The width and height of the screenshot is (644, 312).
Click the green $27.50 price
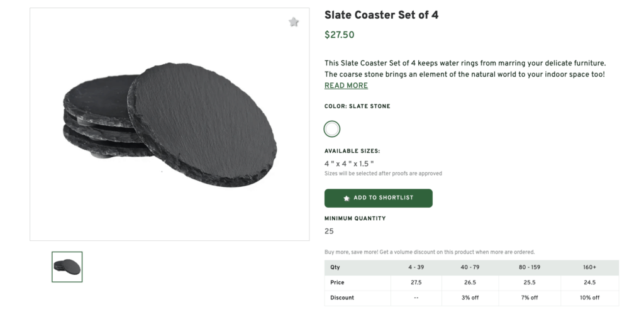(x=340, y=35)
